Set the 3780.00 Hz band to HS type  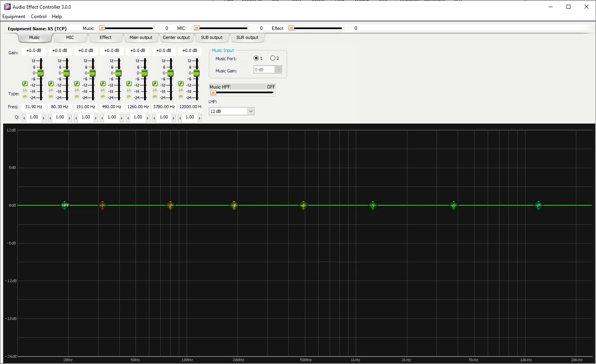155,96
